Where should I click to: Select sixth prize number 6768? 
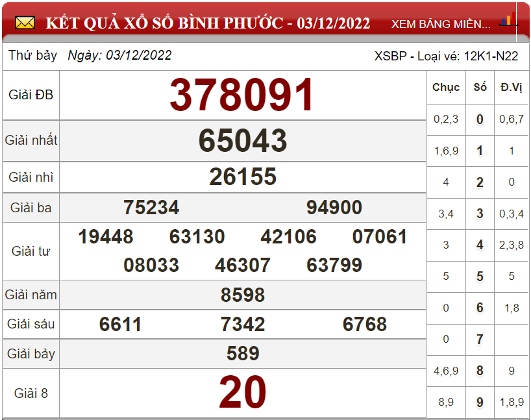point(365,324)
